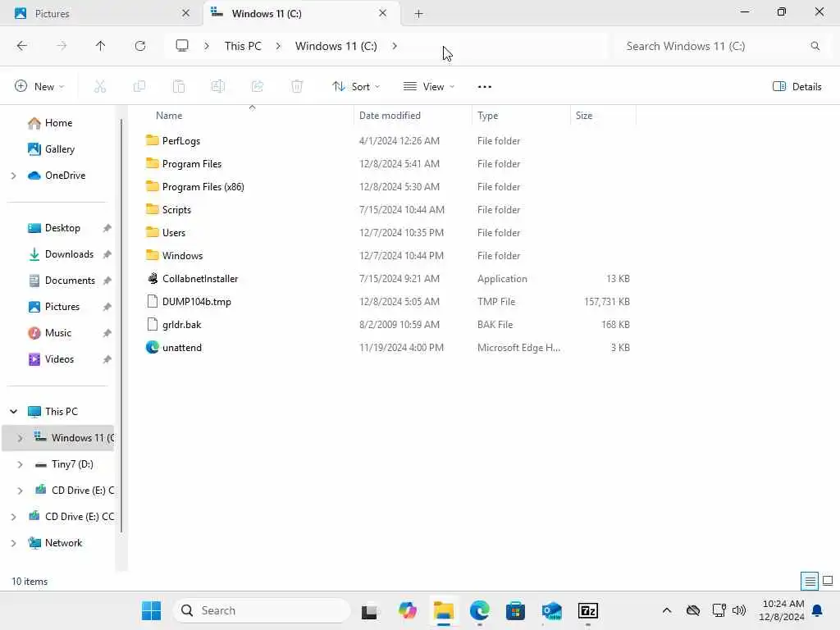The image size is (840, 630).
Task: Select the DUMP104b.tmp file
Action: [x=197, y=302]
